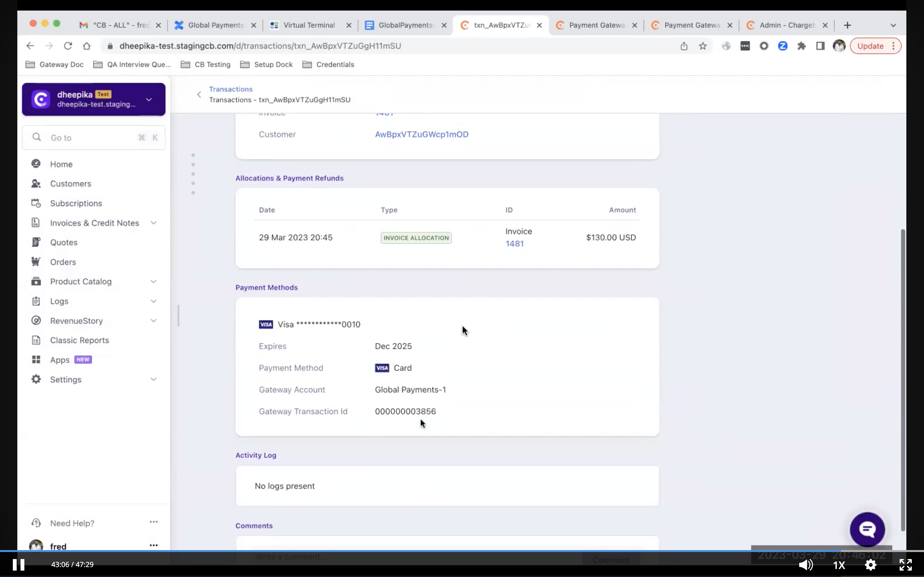
Task: Focus the Go to search field
Action: pos(94,138)
